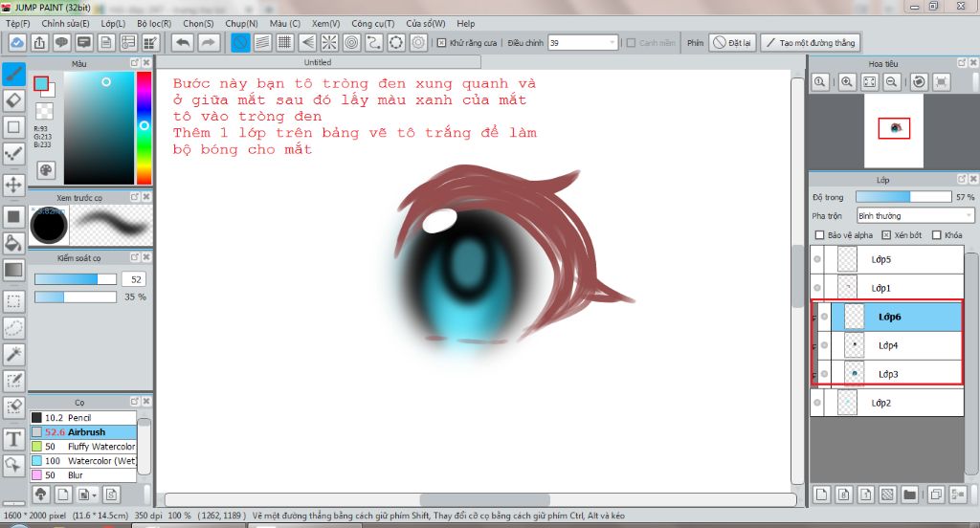This screenshot has width=980, height=528.
Task: Toggle the Khử răng cưa checkbox
Action: coord(441,42)
